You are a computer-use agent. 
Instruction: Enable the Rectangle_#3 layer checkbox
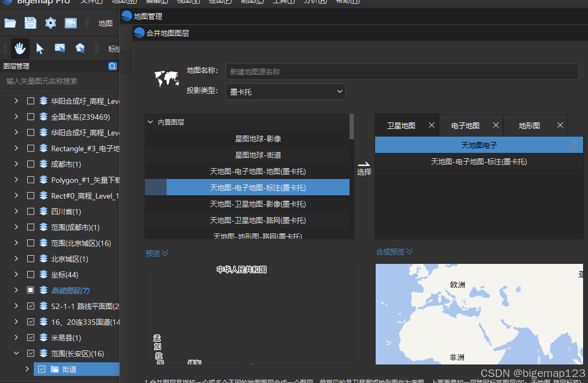click(30, 149)
